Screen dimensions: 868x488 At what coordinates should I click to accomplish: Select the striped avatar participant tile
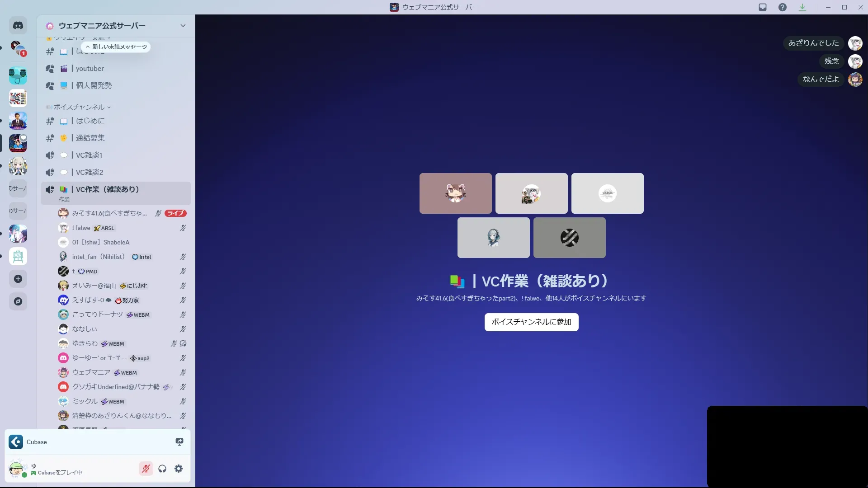pyautogui.click(x=569, y=238)
